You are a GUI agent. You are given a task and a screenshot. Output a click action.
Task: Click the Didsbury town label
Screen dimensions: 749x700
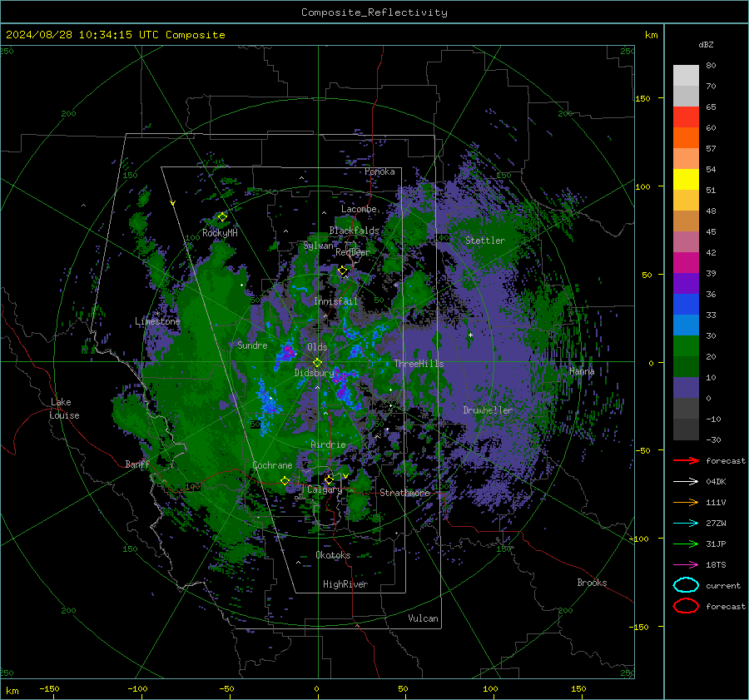(315, 373)
